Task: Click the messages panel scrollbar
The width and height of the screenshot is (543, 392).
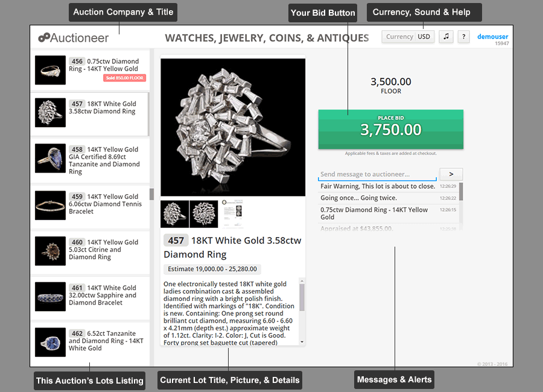Action: click(x=461, y=192)
